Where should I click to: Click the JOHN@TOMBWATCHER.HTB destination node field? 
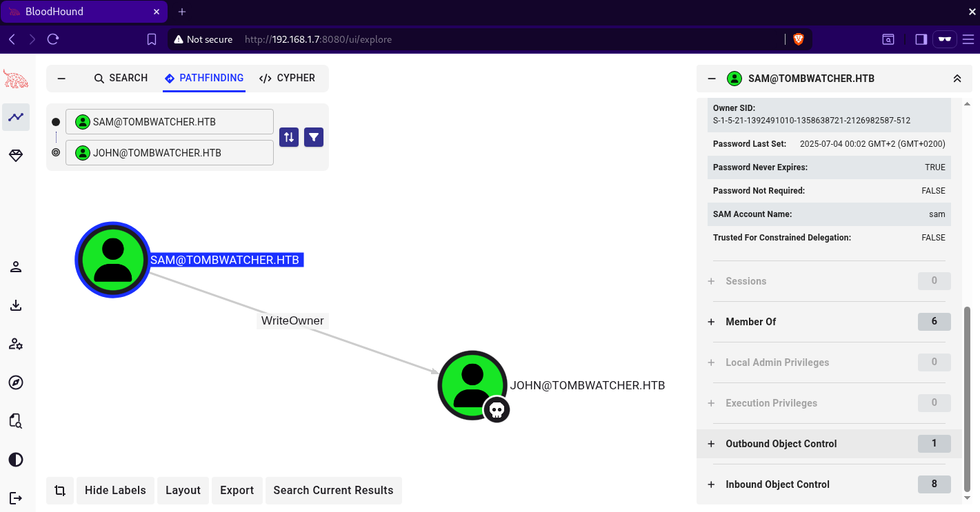(170, 153)
